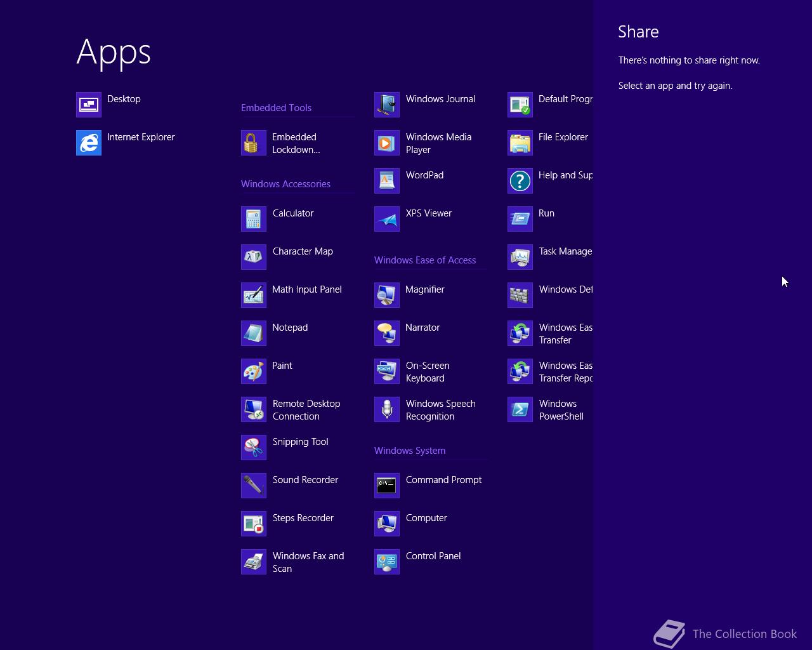Open the Snipping Tool icon
Image resolution: width=812 pixels, height=650 pixels.
coord(254,448)
